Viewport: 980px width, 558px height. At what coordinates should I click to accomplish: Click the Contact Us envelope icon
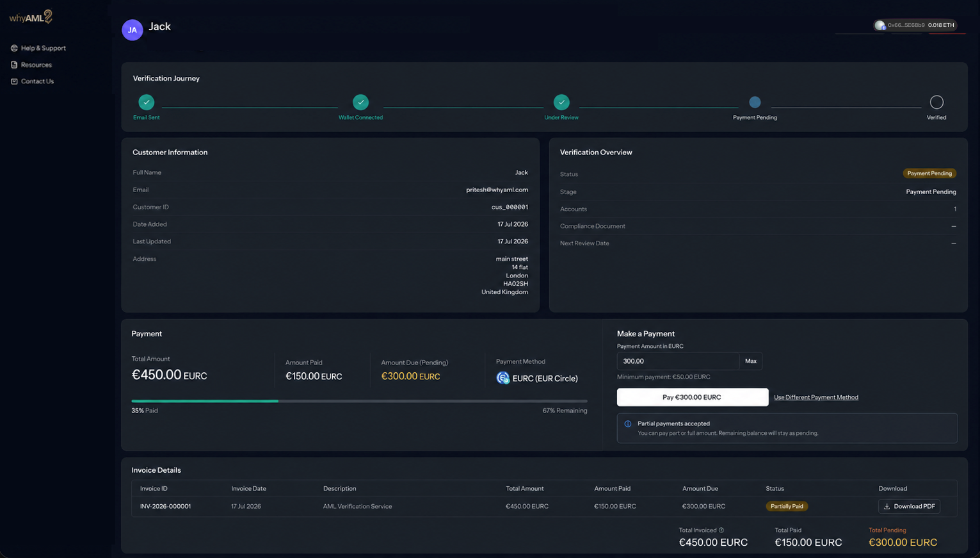pyautogui.click(x=14, y=81)
